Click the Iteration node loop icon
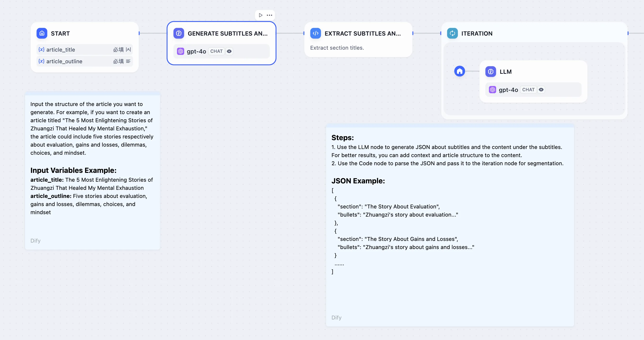This screenshot has height=340, width=644. point(452,33)
